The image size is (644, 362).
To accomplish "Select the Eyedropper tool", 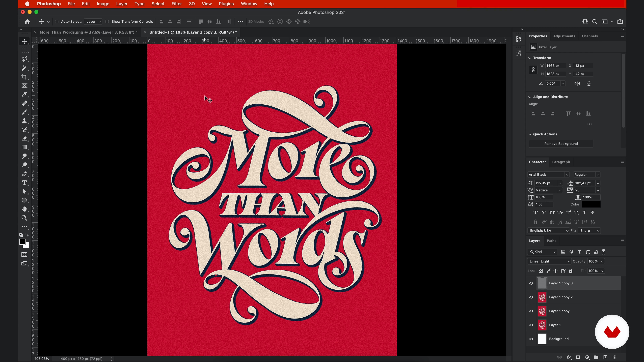I will coord(24,94).
